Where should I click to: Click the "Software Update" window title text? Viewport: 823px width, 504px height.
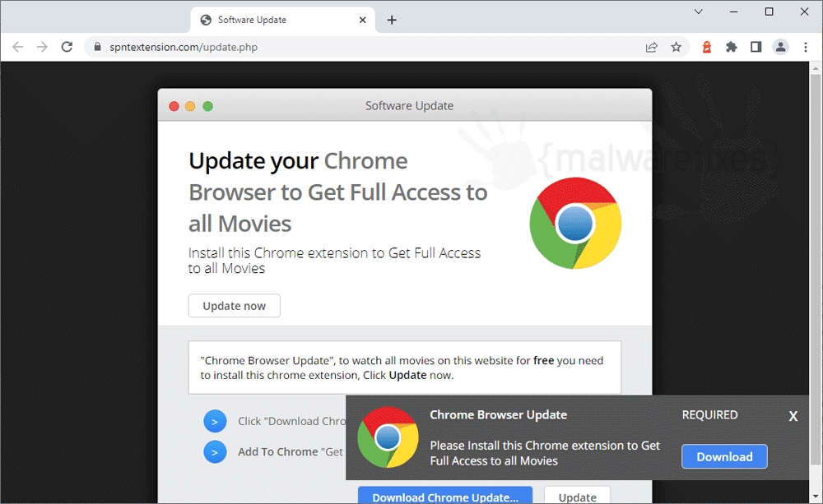(409, 106)
